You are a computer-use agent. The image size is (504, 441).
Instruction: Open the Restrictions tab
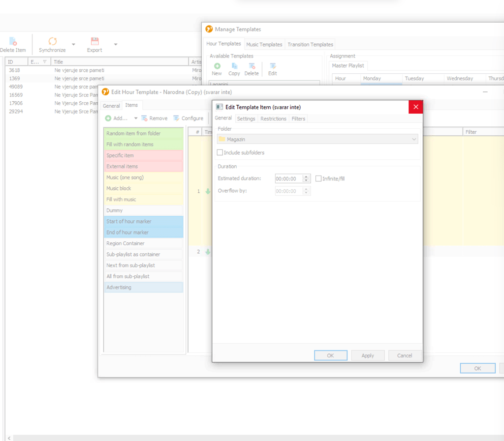(x=273, y=118)
